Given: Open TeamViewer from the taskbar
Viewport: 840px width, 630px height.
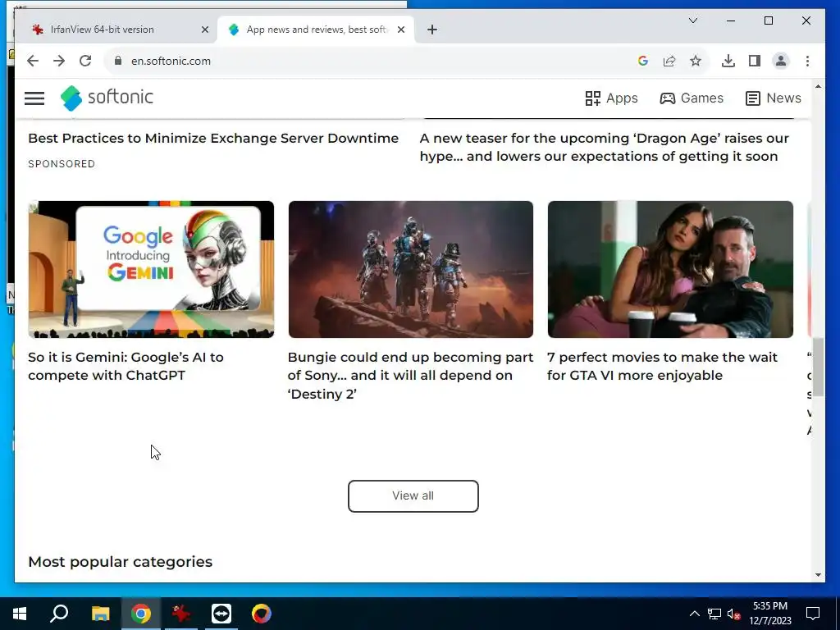Looking at the screenshot, I should click(221, 614).
